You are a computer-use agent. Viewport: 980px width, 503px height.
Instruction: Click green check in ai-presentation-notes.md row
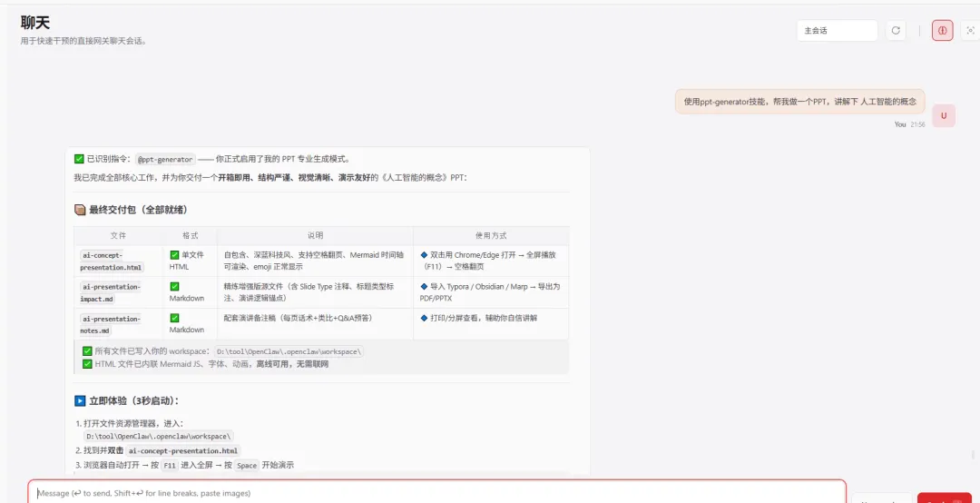point(174,318)
